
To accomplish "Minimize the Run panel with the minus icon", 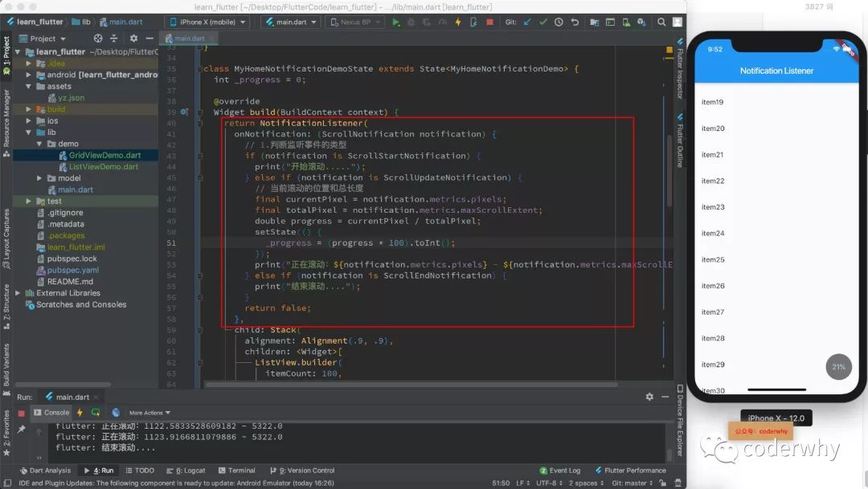I will [665, 397].
